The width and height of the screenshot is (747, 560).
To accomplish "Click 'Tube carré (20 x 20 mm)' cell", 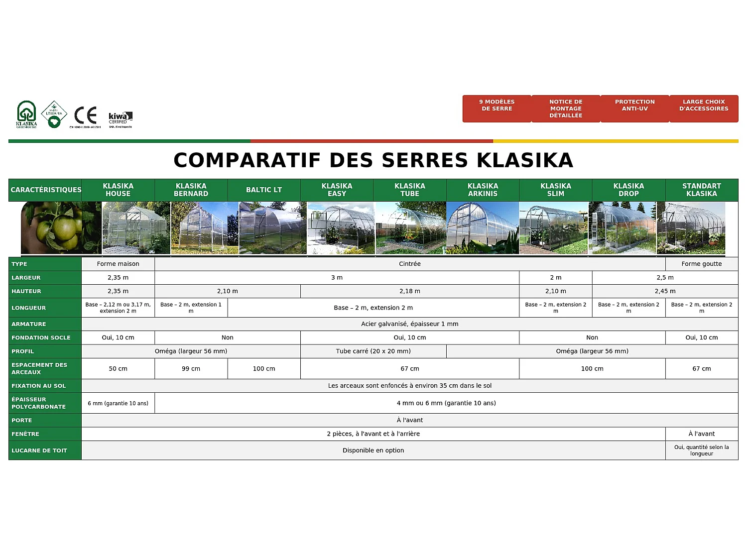I will 373,351.
